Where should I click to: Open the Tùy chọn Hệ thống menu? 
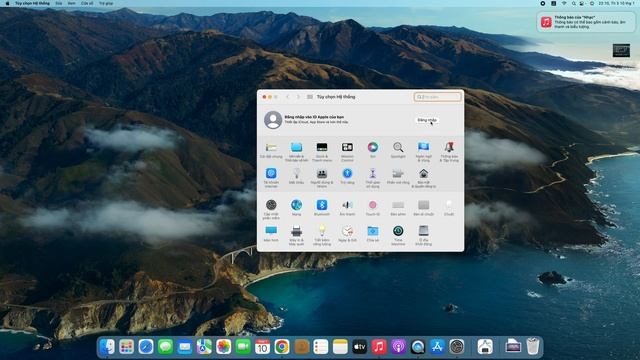(32, 3)
